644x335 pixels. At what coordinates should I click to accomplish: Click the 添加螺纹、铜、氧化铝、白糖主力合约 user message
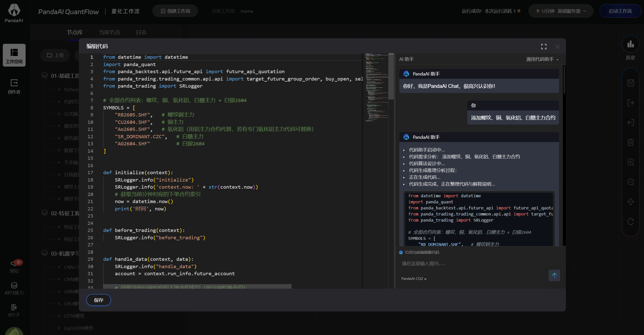(513, 118)
